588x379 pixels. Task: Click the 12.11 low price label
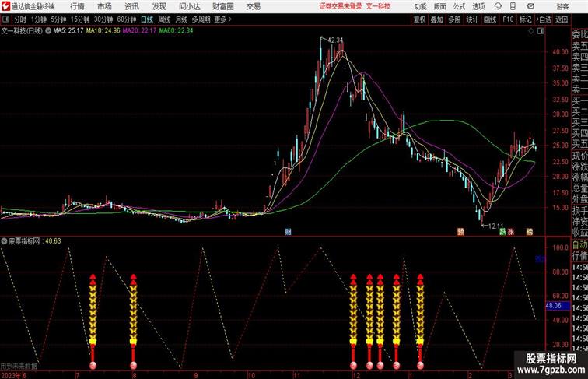[495, 226]
